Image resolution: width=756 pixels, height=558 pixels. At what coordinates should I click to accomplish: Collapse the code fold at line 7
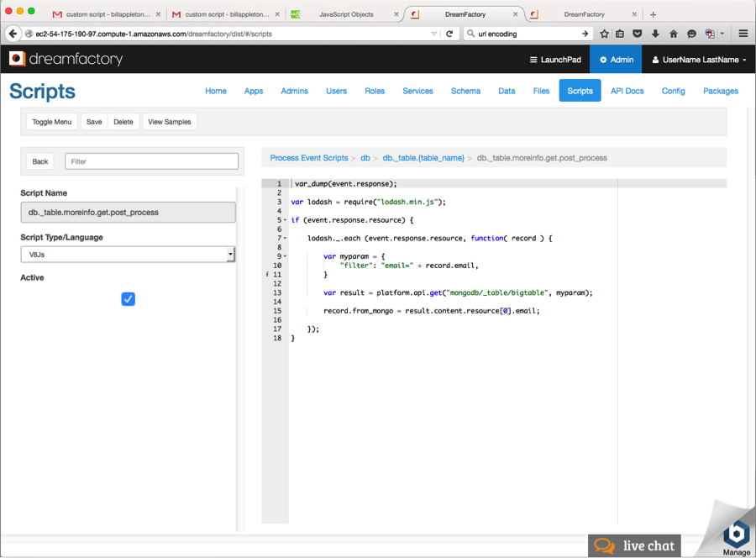pos(283,238)
